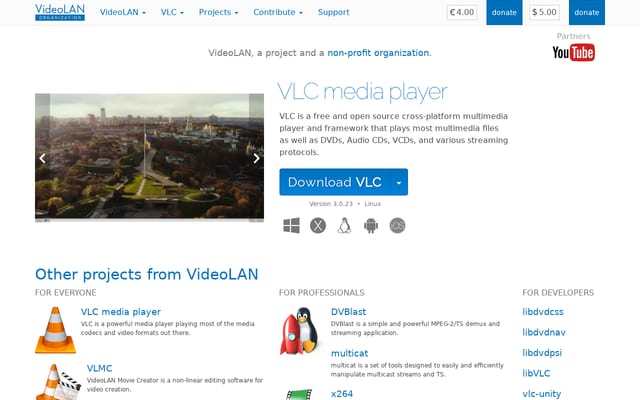Click the orange VLC cone icon
The width and height of the screenshot is (640, 400).
(55, 330)
